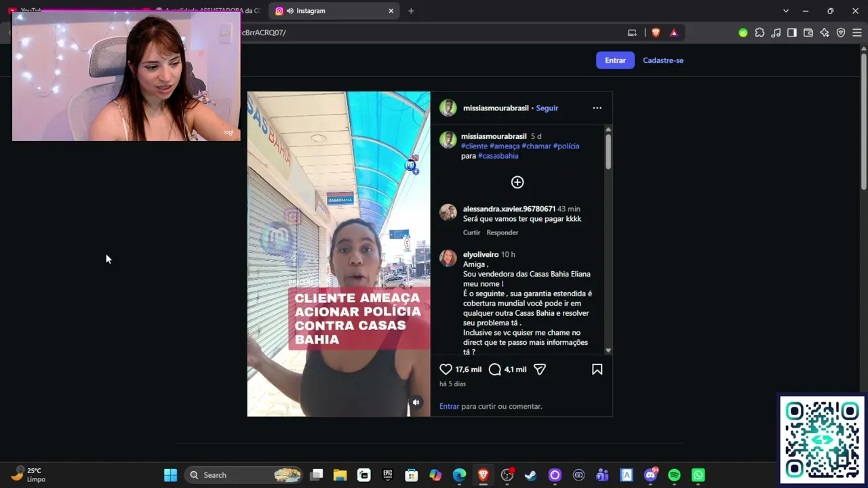Open the #casasbahia hashtag
This screenshot has width=868, height=488.
498,156
